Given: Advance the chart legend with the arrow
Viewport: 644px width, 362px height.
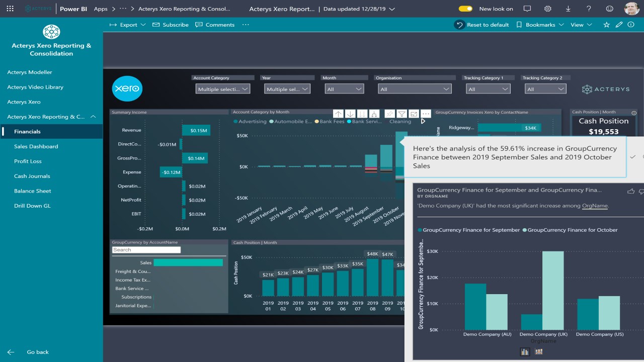Looking at the screenshot, I should [x=423, y=121].
